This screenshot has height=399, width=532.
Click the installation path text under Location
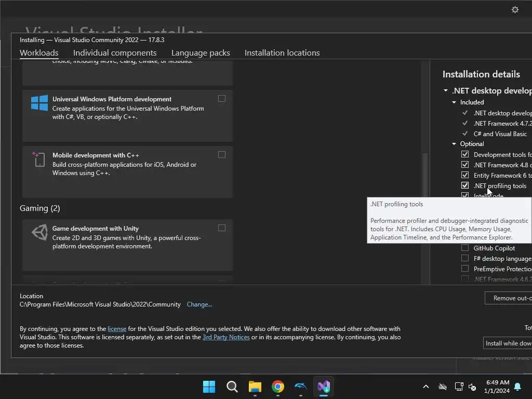coord(100,304)
